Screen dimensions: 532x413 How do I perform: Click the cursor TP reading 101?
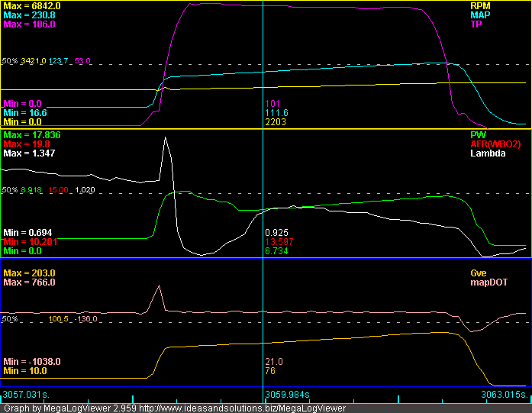click(x=272, y=104)
